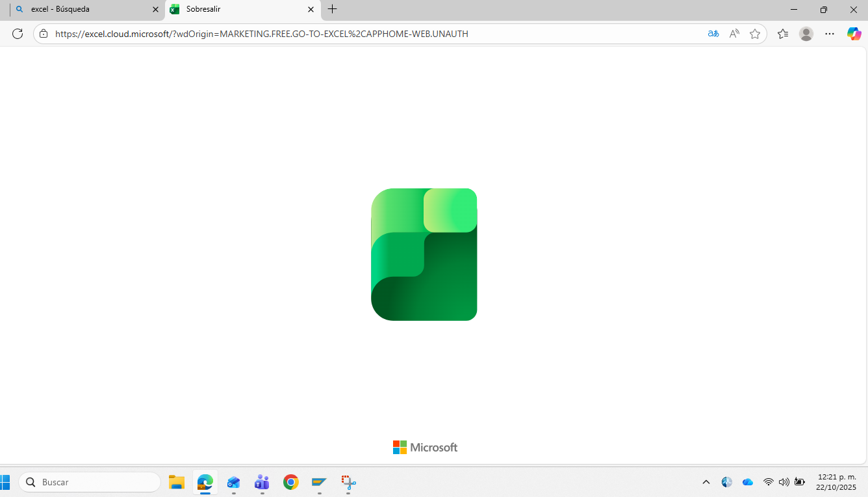Close the 'Sobresalir' tab

point(311,9)
